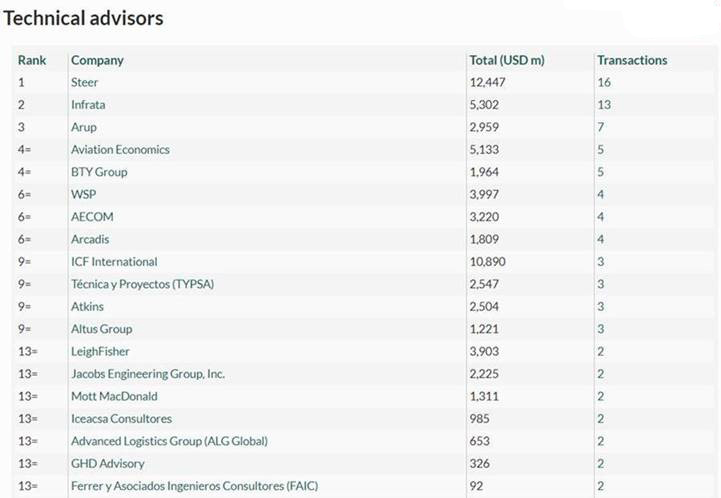The height and width of the screenshot is (498, 721).
Task: Open the Arcadis company link
Action: pos(90,240)
